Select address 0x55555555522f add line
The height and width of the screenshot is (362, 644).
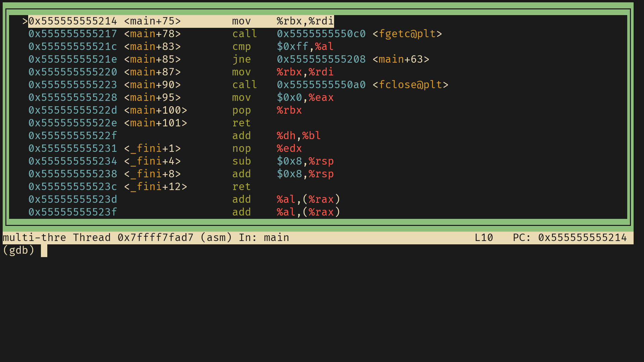pyautogui.click(x=73, y=136)
